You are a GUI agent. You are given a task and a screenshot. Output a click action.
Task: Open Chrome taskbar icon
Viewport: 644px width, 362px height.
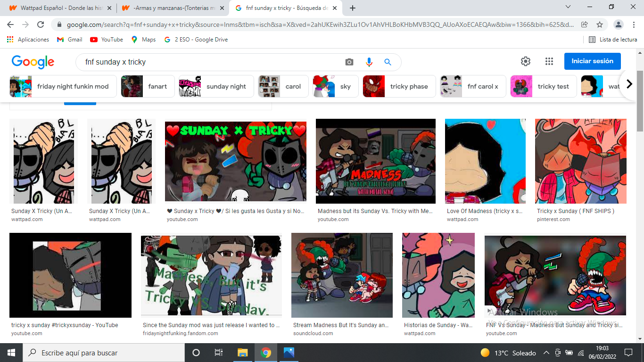click(x=266, y=353)
